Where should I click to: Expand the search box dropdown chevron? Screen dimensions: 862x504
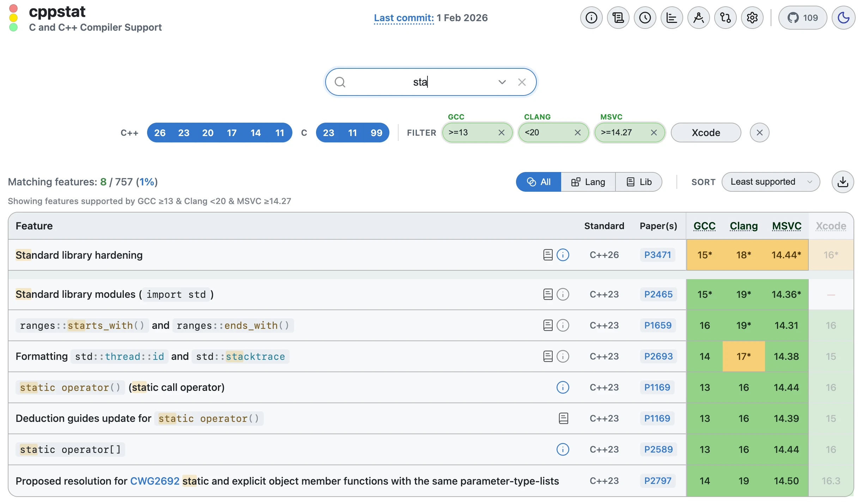[502, 82]
